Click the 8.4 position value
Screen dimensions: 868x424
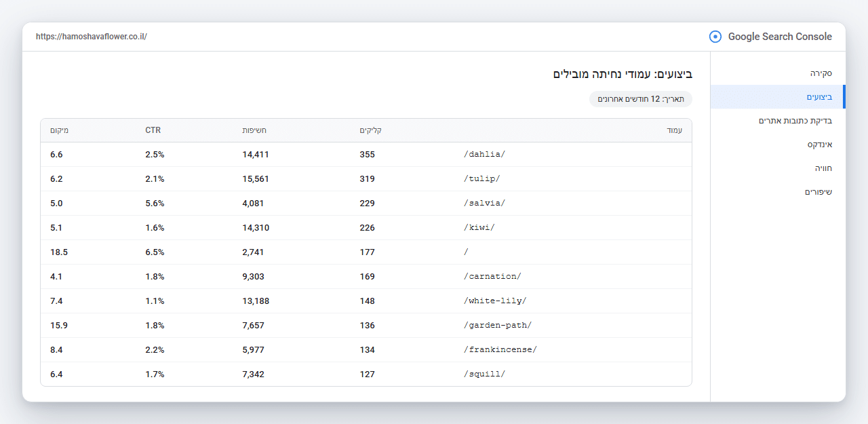tap(56, 350)
